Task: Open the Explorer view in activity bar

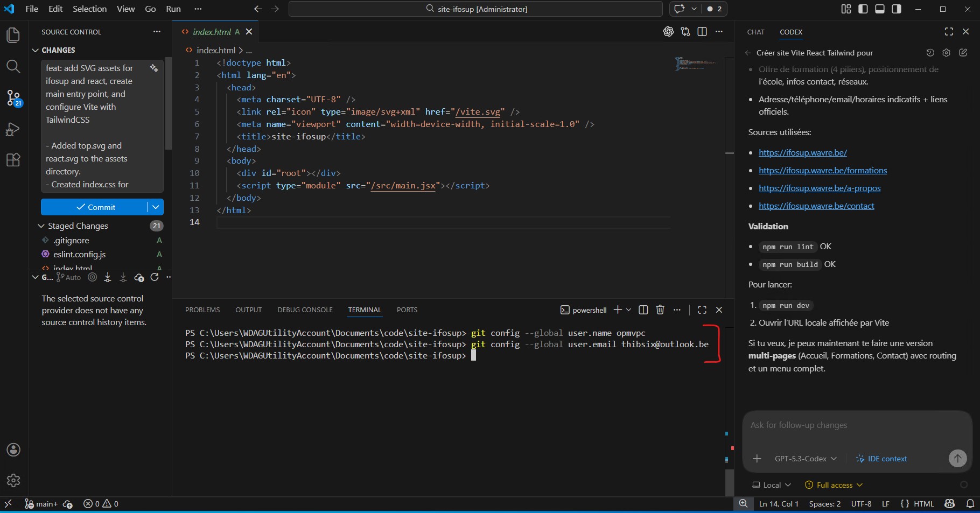Action: tap(13, 36)
